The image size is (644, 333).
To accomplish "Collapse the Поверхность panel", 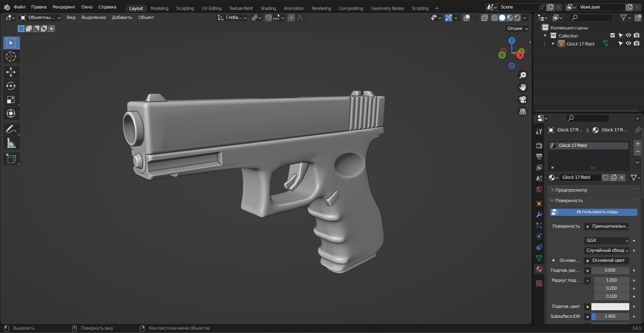I will (x=594, y=200).
